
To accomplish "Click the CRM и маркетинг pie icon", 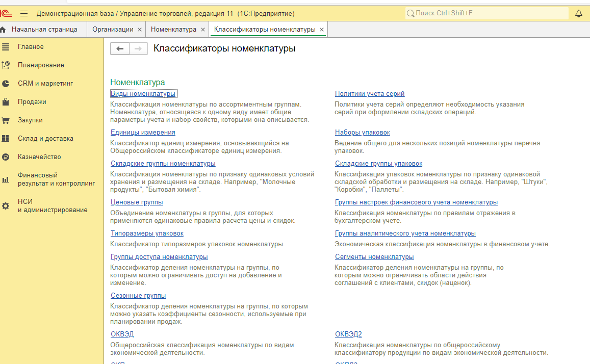I will point(6,84).
